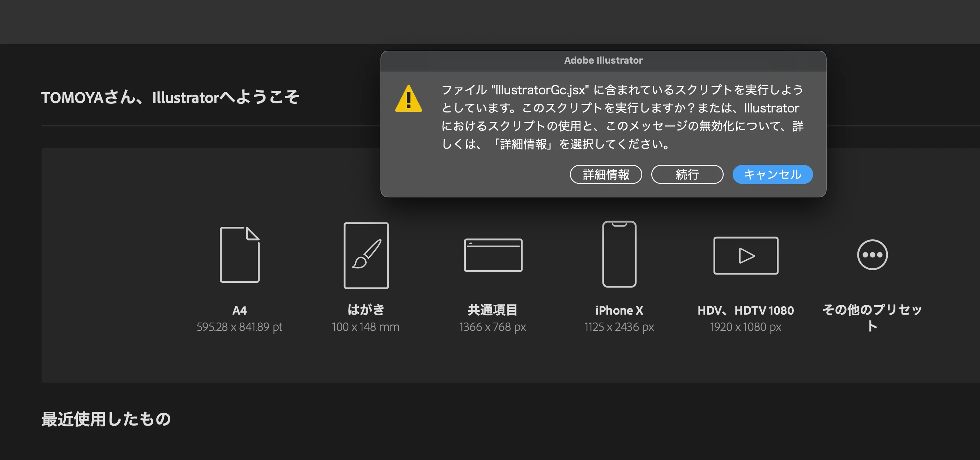Click the A4 document preset icon
Viewport: 980px width, 460px height.
click(240, 255)
